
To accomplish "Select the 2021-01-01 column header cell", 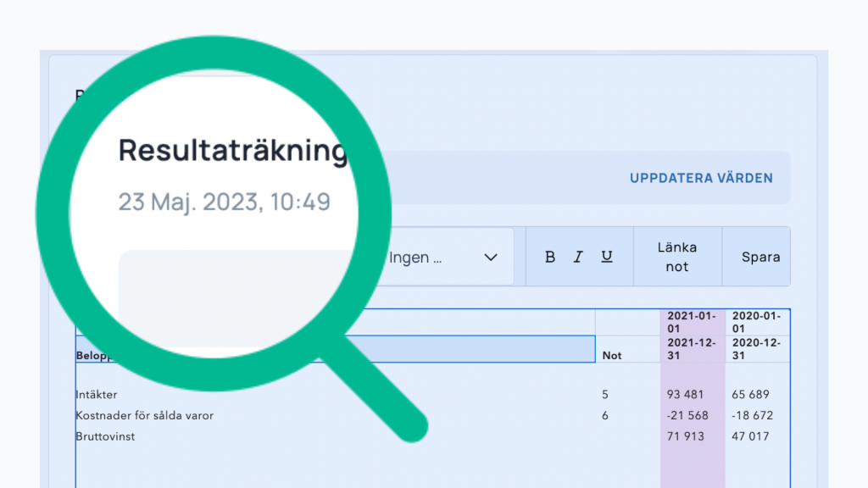I will 693,322.
